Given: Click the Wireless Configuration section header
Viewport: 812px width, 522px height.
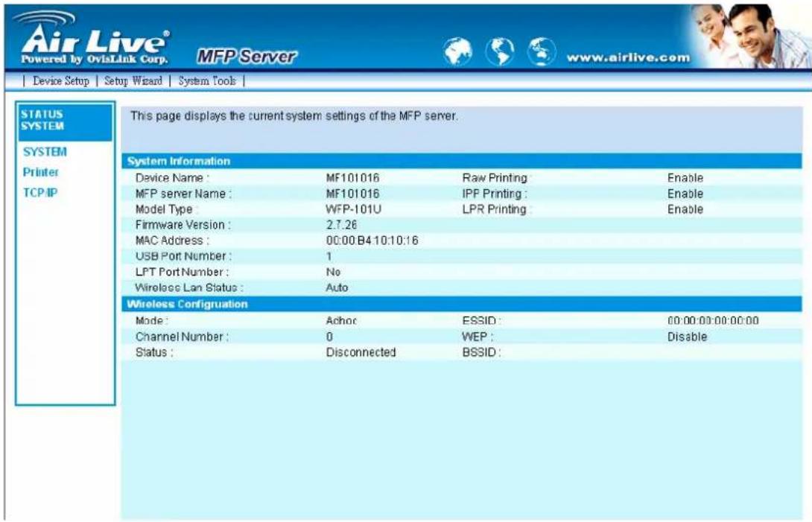Looking at the screenshot, I should (x=461, y=304).
